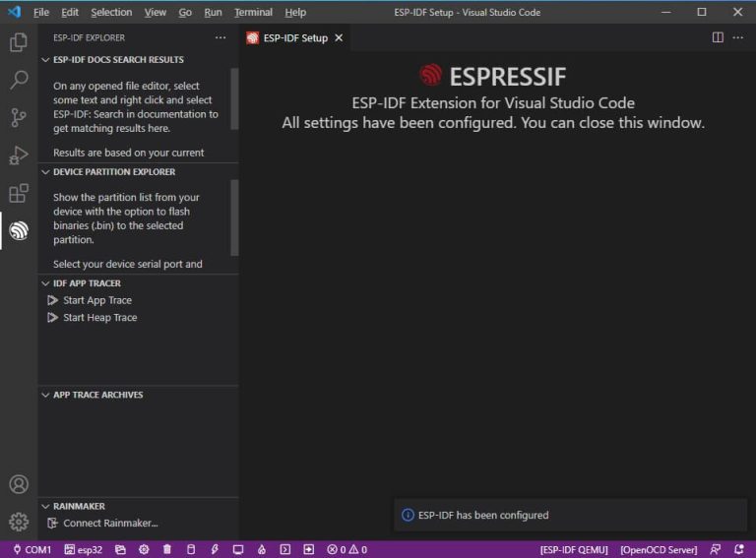
Task: Click the trash full-clean icon in status bar
Action: click(167, 549)
